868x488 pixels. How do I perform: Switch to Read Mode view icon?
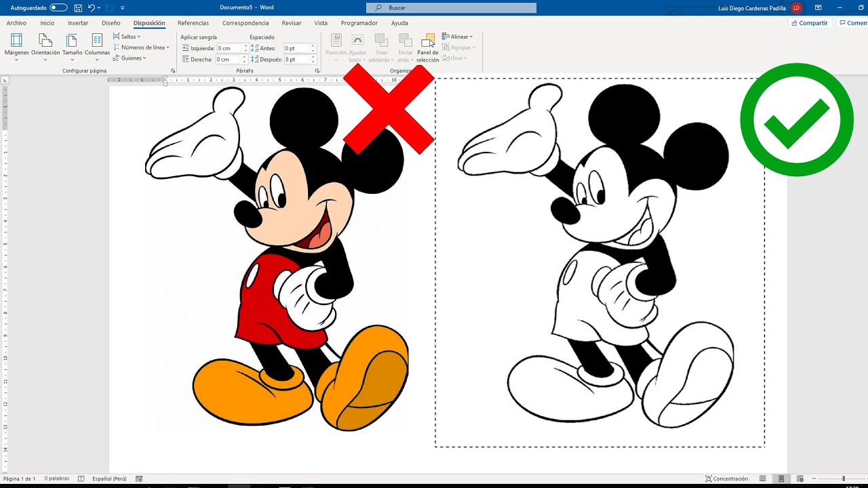click(x=763, y=479)
